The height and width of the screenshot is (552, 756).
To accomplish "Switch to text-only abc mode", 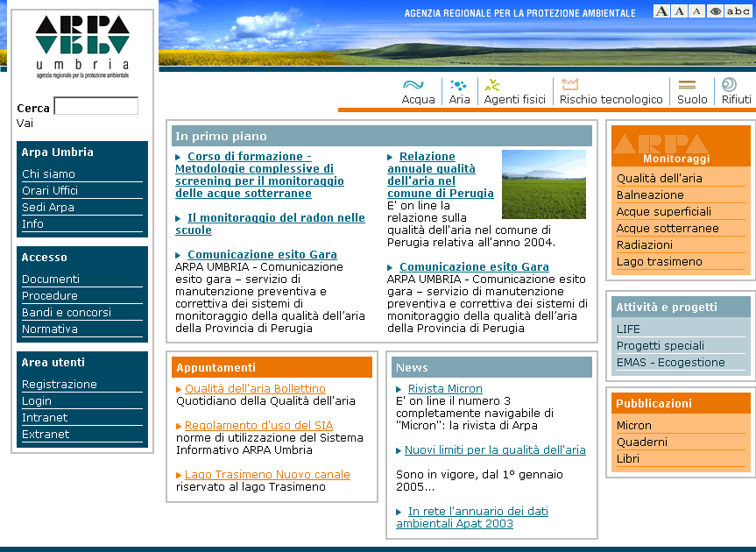I will pyautogui.click(x=738, y=11).
